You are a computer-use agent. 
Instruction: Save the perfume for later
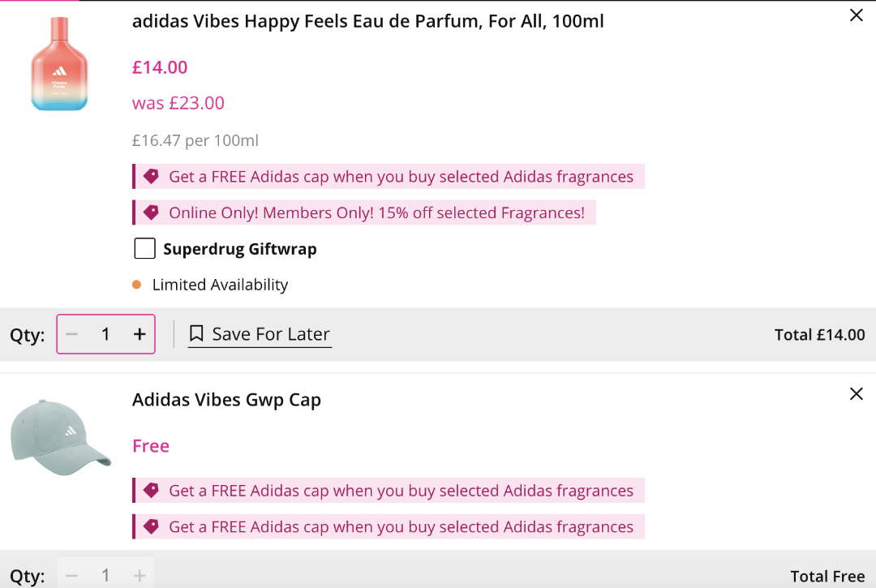pyautogui.click(x=270, y=334)
